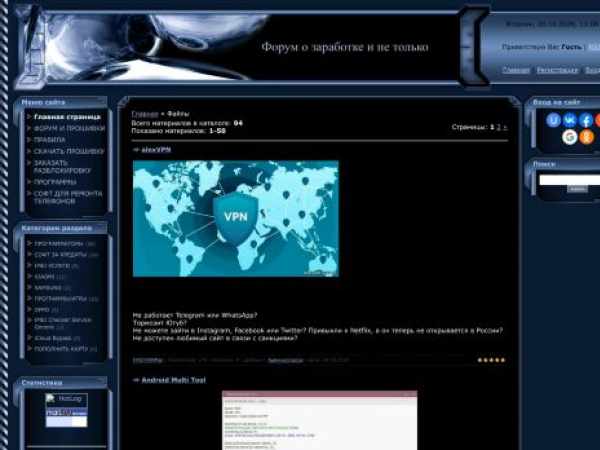Image resolution: width=600 pixels, height=450 pixels.
Task: Select ПРОГРАММАТОРЫ category
Action: click(59, 243)
